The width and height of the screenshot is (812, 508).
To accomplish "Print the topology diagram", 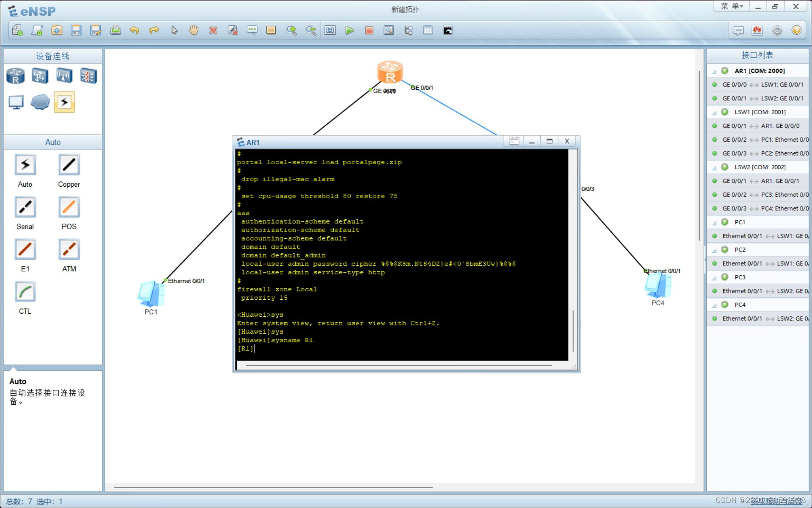I will [x=115, y=30].
